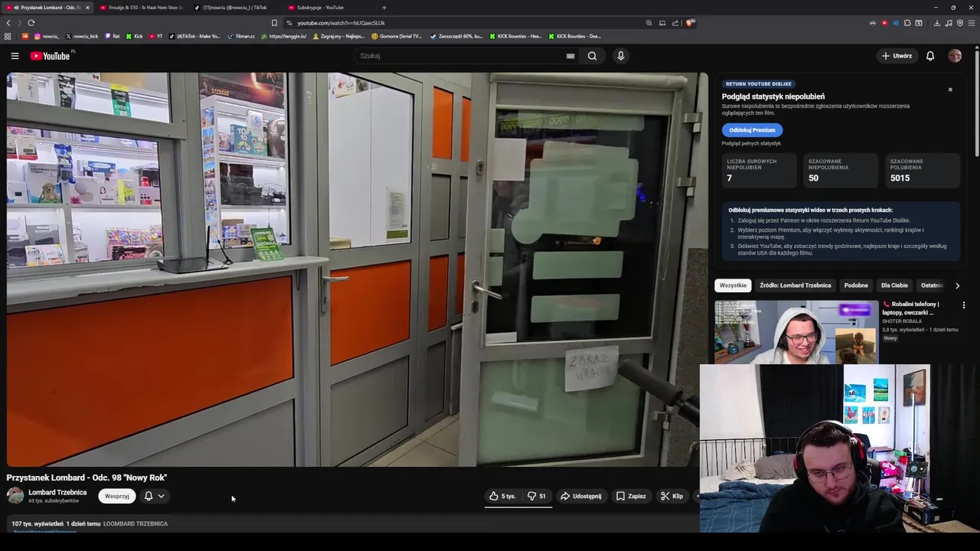Open the extensions puzzle icon
This screenshot has width=980, height=551.
pos(907,23)
